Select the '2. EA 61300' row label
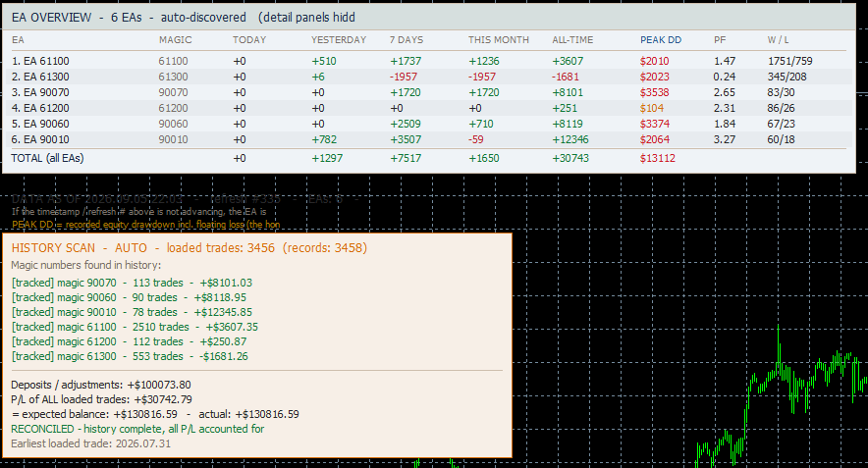The image size is (868, 468). point(40,77)
